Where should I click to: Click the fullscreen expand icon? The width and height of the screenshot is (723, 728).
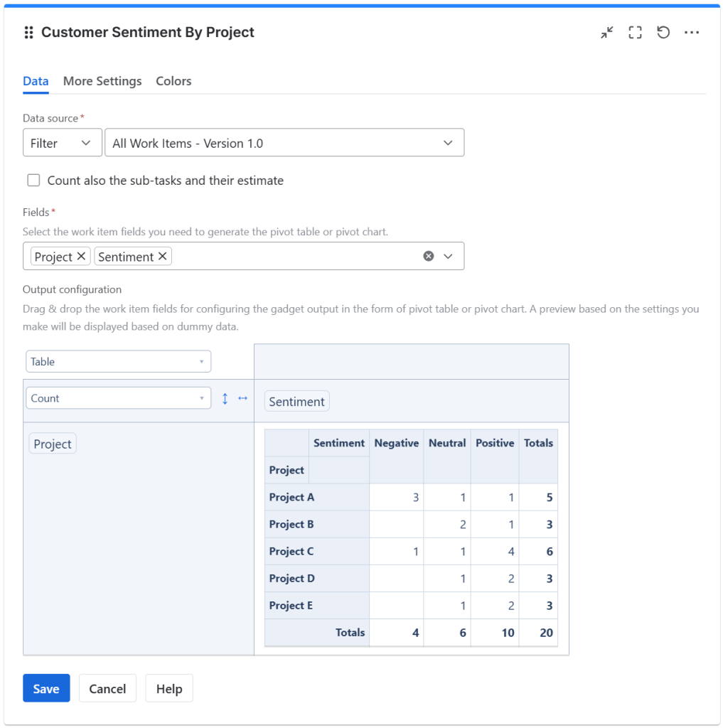click(635, 33)
